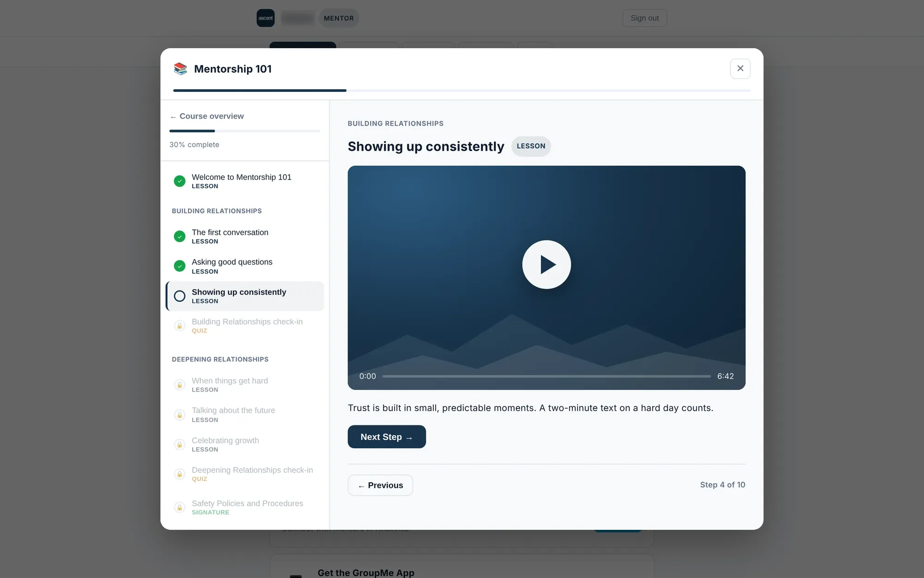Select Showing up consistently in sidebar
This screenshot has width=924, height=578.
click(x=245, y=296)
